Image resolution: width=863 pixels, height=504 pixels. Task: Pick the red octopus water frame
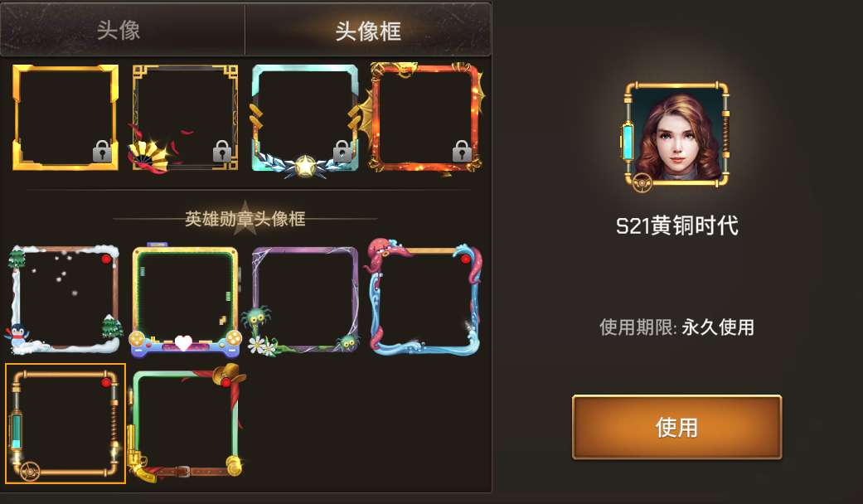(425, 297)
